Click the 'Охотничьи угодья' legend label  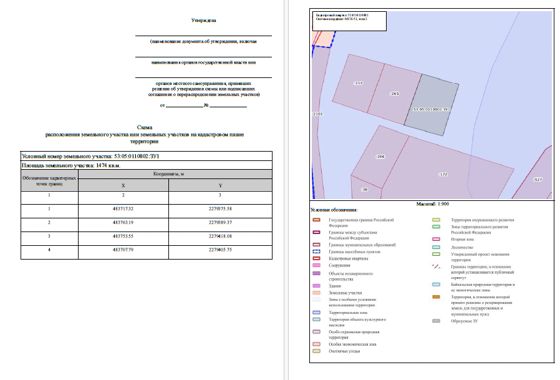[x=344, y=351]
